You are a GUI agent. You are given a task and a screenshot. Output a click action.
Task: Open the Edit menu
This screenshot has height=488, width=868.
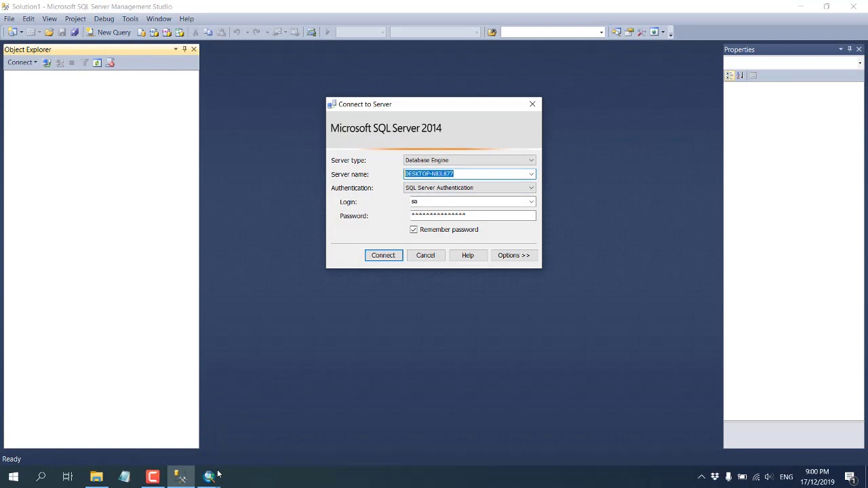pyautogui.click(x=28, y=18)
